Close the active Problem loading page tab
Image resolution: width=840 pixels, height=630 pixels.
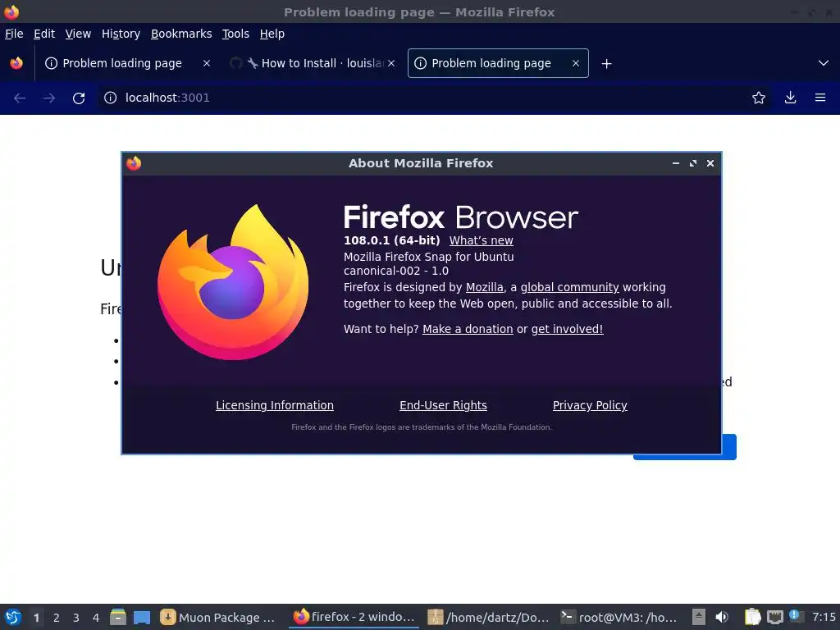point(575,63)
